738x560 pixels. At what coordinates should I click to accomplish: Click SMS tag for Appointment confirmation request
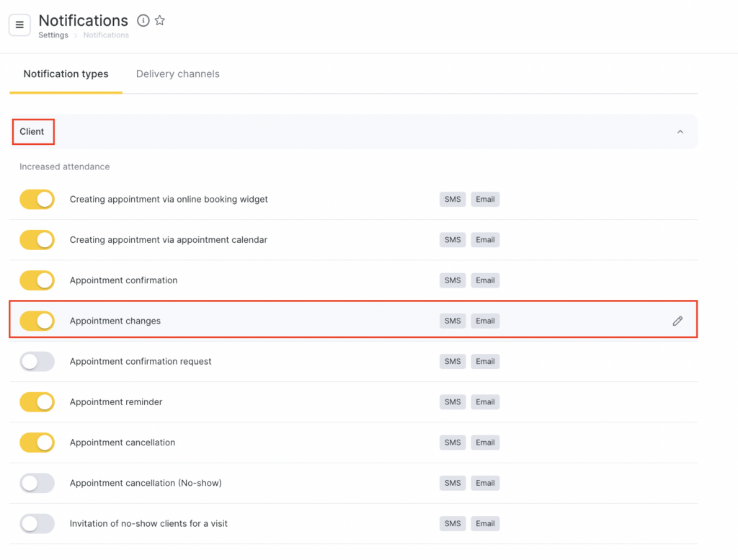(453, 362)
